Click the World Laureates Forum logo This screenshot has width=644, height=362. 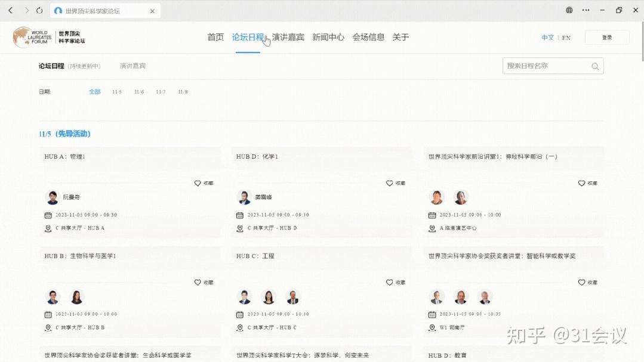point(49,38)
